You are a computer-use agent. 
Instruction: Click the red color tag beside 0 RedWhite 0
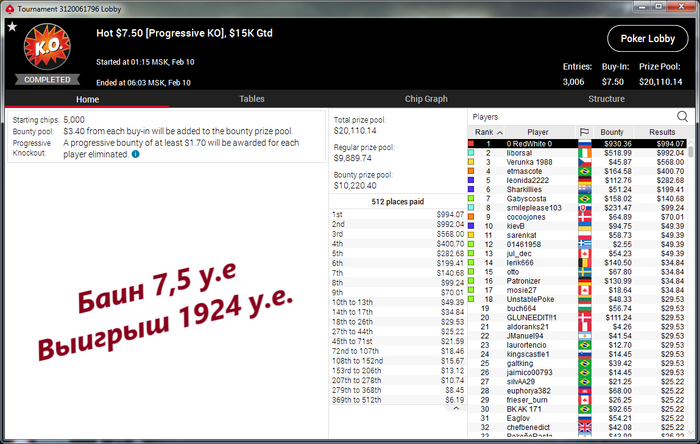point(471,144)
